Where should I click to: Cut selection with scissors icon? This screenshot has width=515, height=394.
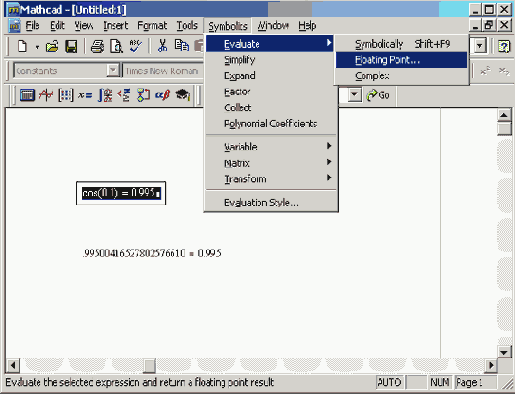[162, 46]
